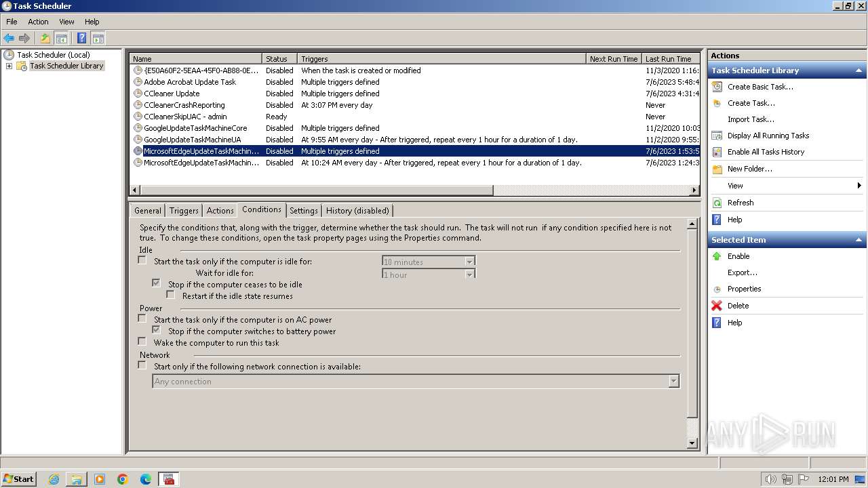868x488 pixels.
Task: Select the Adobe Acrobat Update Task row
Action: [414, 82]
